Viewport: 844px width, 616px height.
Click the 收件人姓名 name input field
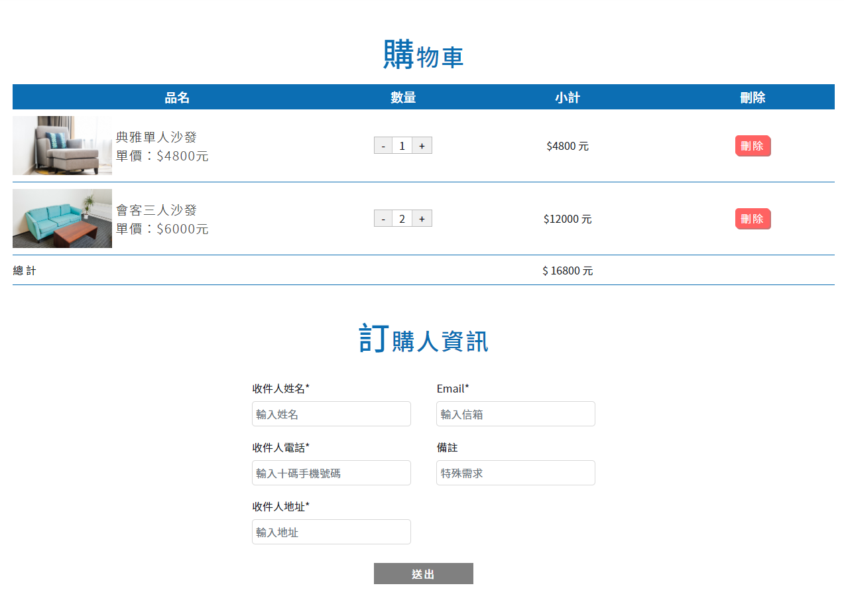point(331,414)
